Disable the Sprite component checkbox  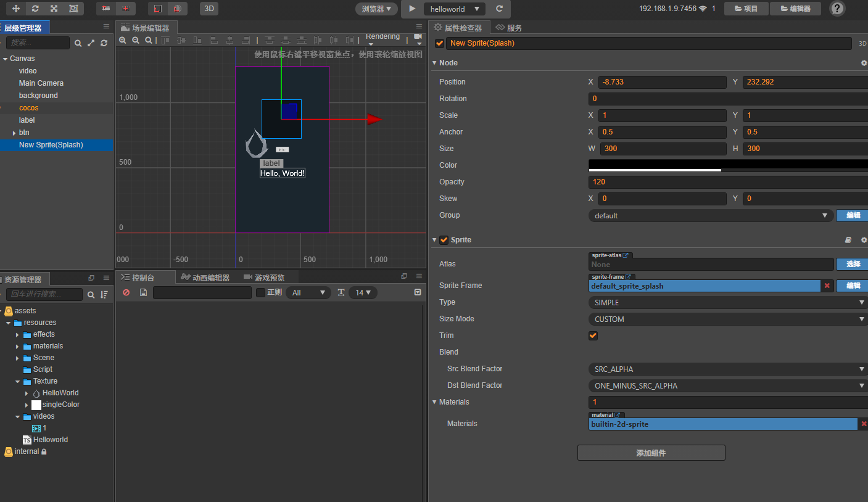point(444,240)
